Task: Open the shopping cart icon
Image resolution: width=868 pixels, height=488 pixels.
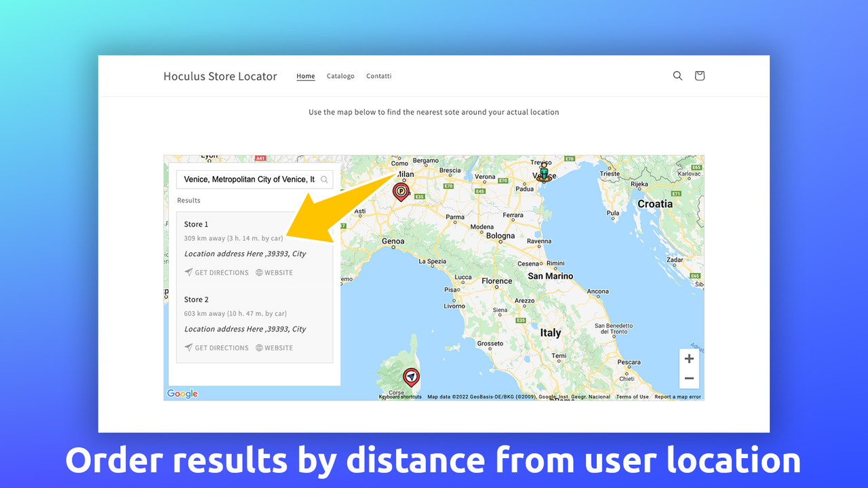Action: 699,75
